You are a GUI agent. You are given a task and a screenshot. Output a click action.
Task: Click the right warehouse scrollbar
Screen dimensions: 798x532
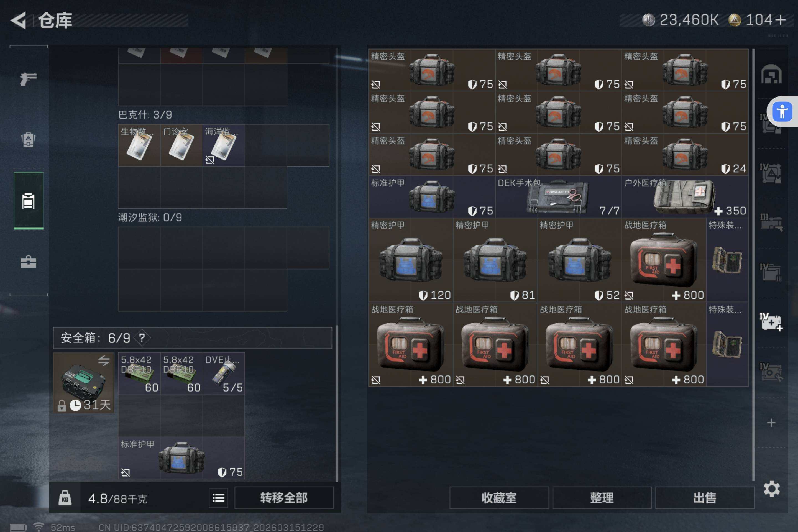pyautogui.click(x=753, y=265)
